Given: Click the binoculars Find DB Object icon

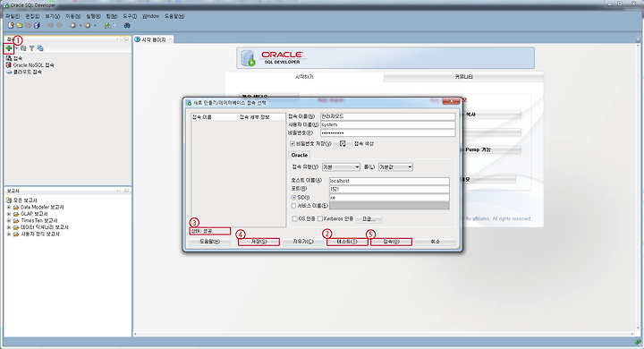Looking at the screenshot, I should [x=127, y=25].
